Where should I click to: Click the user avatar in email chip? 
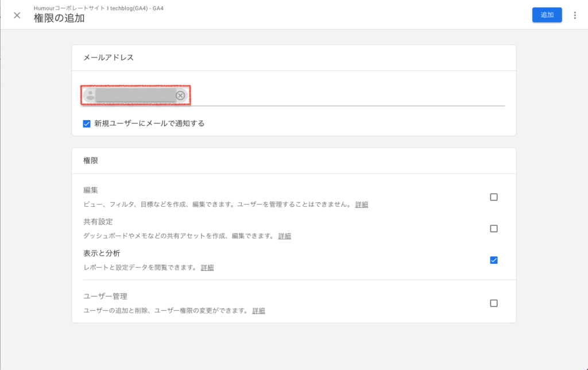click(x=90, y=95)
